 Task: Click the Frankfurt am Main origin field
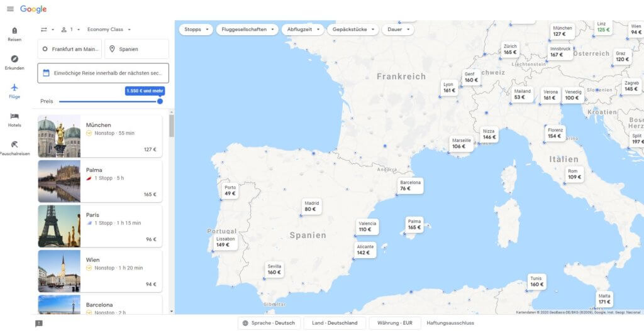(x=69, y=49)
